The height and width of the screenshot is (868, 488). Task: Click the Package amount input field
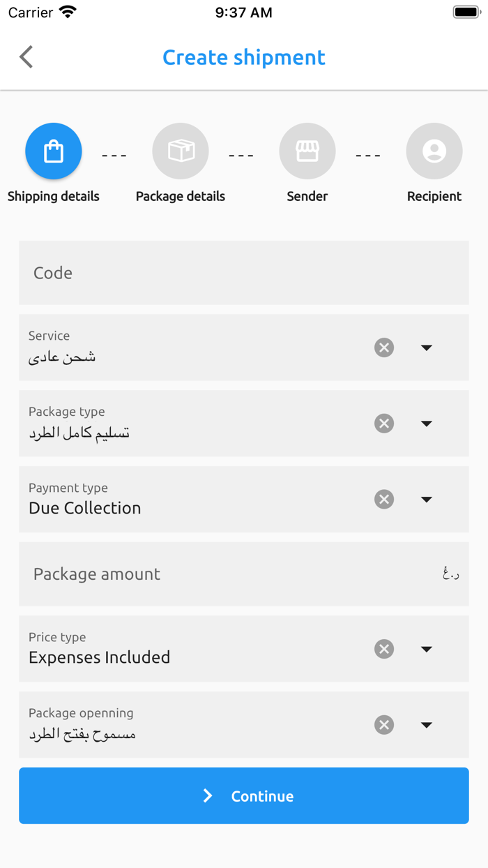click(x=209, y=574)
